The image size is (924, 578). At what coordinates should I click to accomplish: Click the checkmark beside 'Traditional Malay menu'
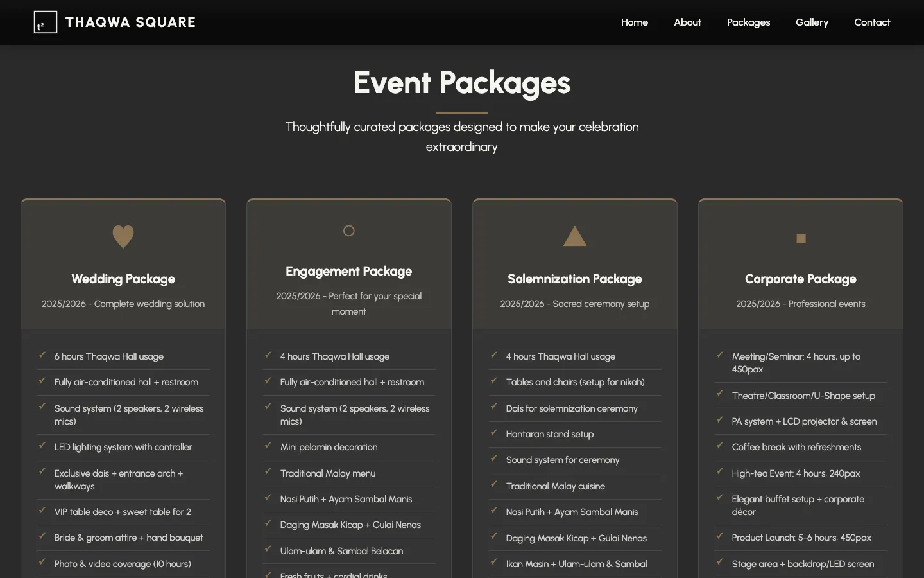[268, 471]
